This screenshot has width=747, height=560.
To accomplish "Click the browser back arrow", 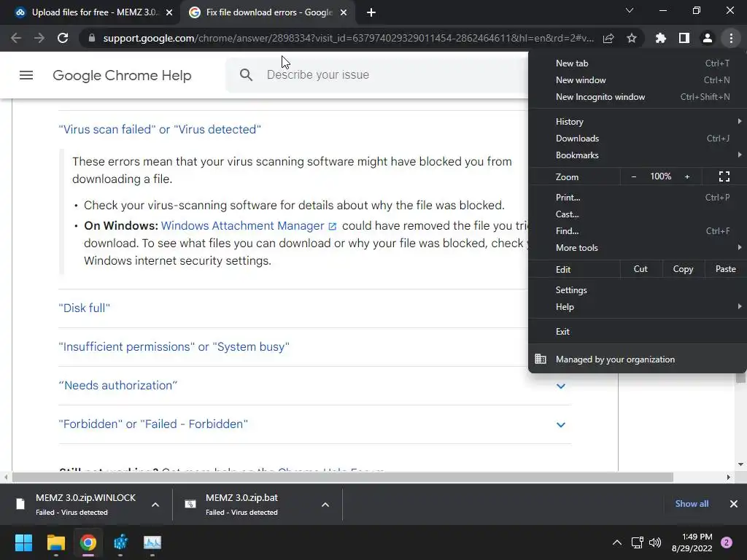I will point(16,38).
